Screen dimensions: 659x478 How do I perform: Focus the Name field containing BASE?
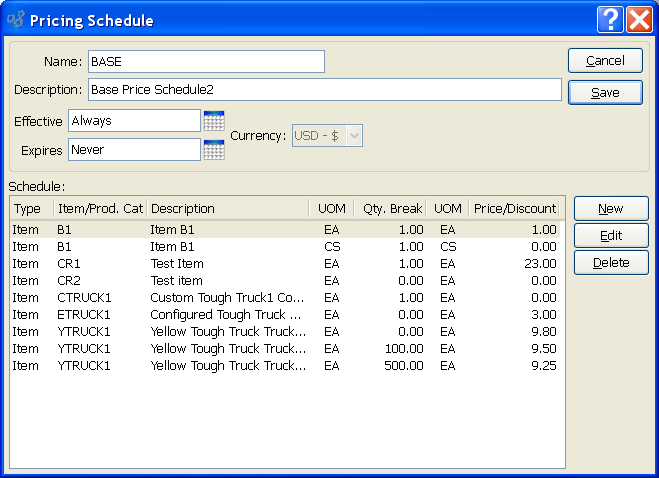pos(206,61)
